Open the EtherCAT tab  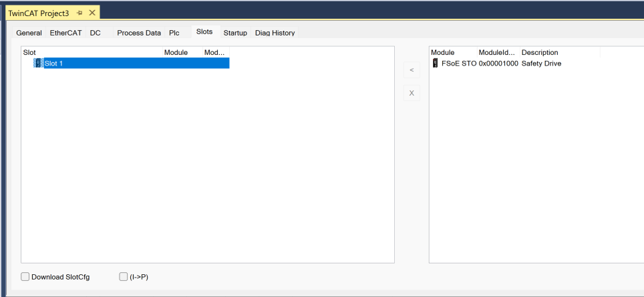pyautogui.click(x=65, y=33)
